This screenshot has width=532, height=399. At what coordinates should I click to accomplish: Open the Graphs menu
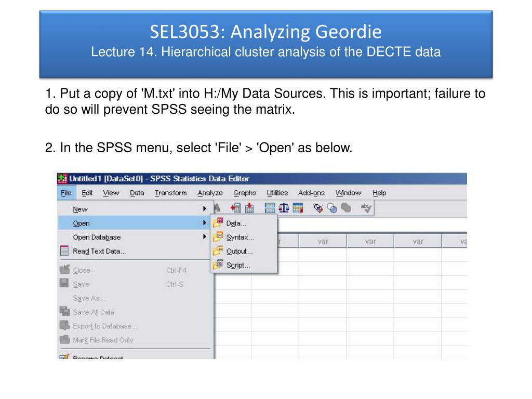click(245, 193)
